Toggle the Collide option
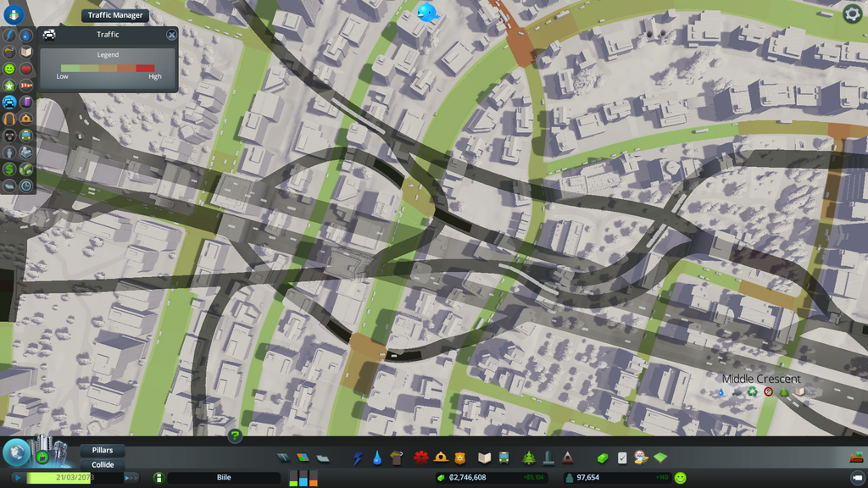 tap(103, 465)
